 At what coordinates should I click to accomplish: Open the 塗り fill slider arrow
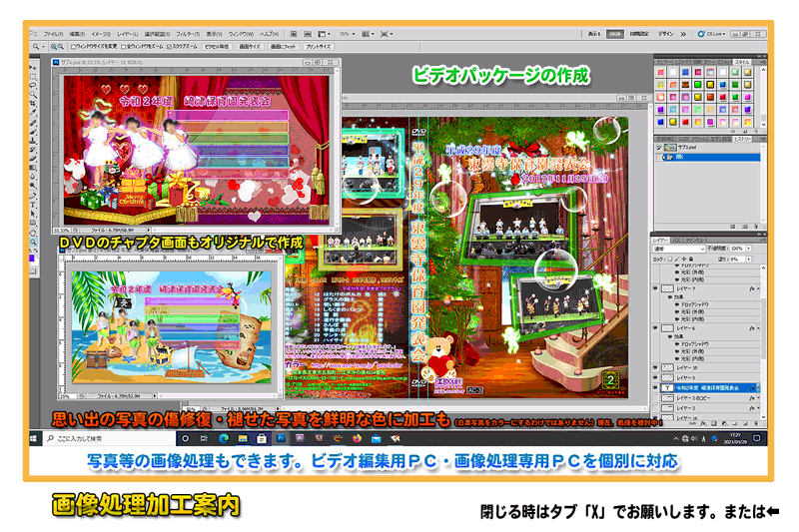(x=748, y=260)
